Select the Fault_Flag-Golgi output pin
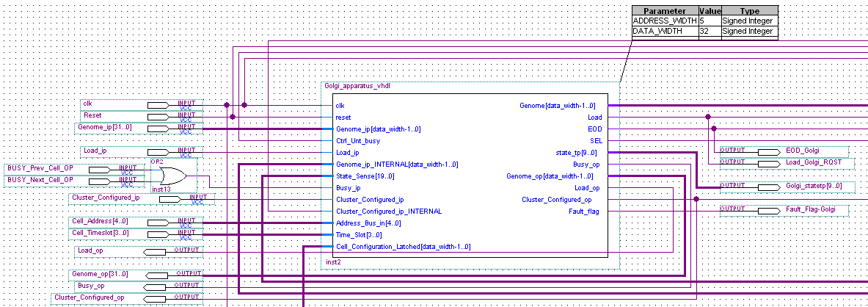 tap(767, 210)
